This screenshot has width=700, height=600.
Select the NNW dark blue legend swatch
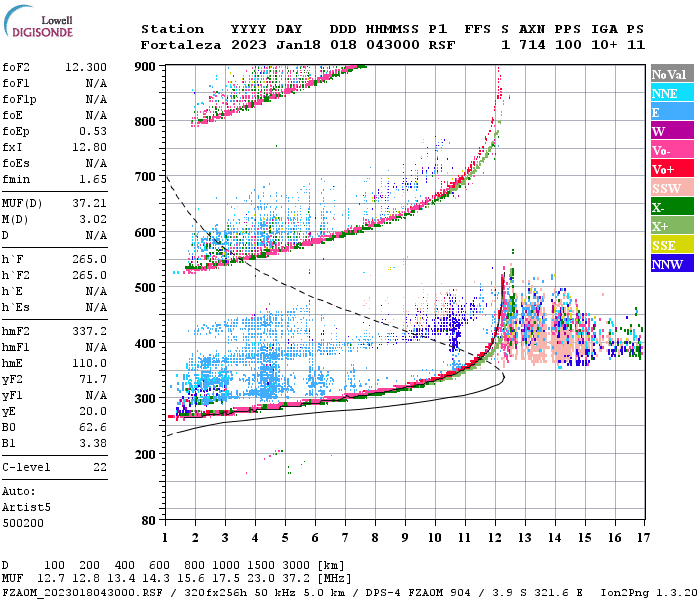tap(672, 263)
